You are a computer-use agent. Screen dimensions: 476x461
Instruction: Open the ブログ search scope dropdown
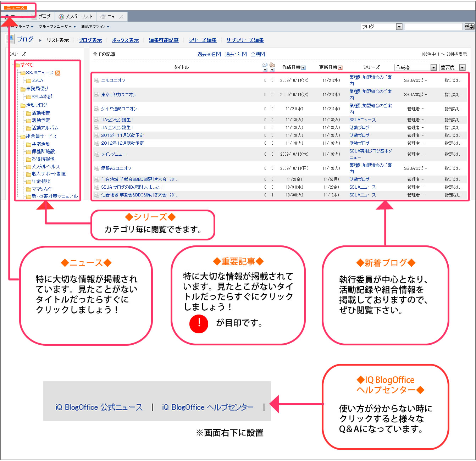(x=381, y=27)
